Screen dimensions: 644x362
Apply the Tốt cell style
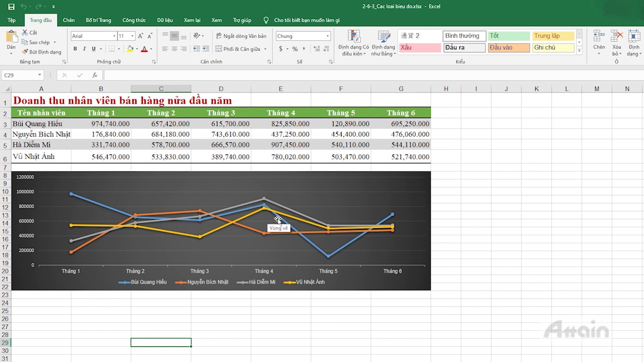tap(509, 36)
